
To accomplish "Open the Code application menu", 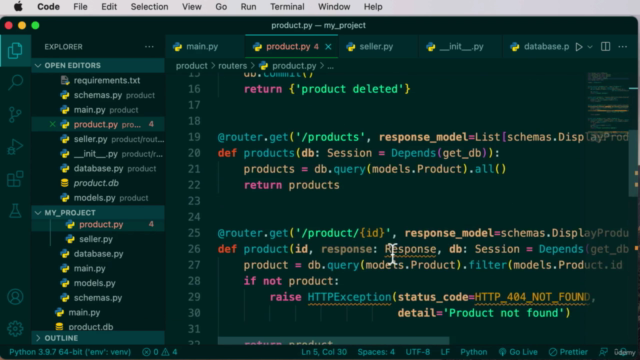I will tap(48, 7).
